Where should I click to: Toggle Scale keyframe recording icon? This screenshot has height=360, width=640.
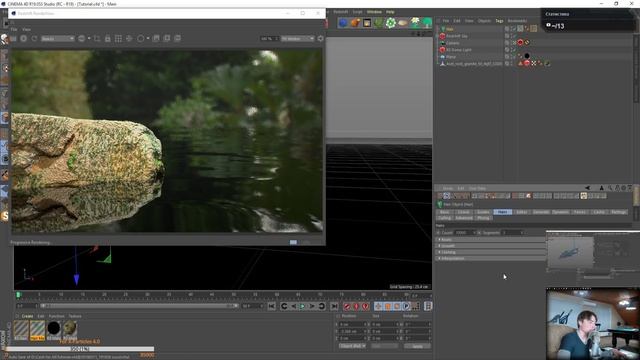click(x=388, y=306)
